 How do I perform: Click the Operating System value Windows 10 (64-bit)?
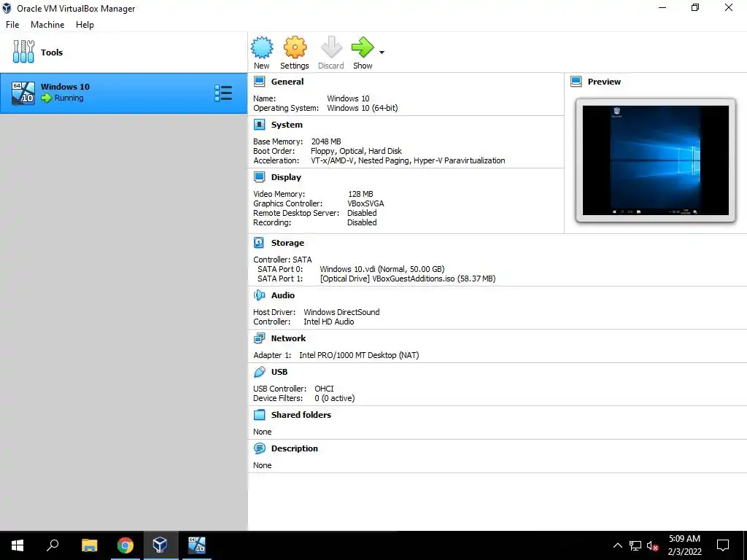point(362,108)
